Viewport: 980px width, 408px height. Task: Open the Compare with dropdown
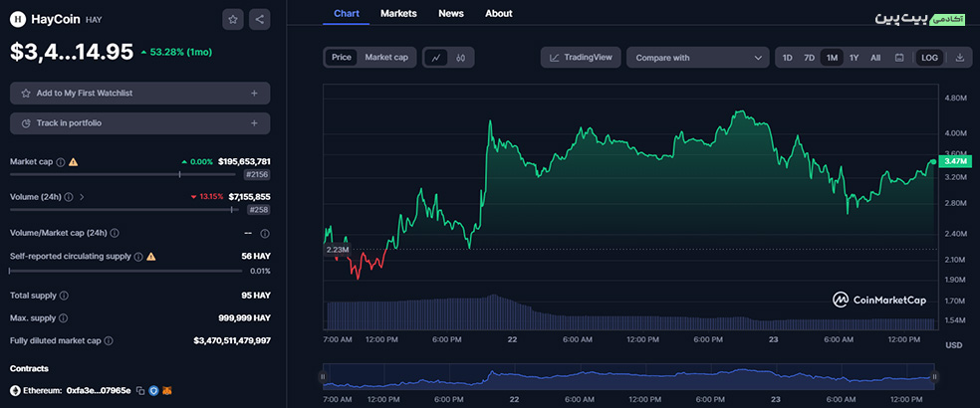tap(697, 58)
